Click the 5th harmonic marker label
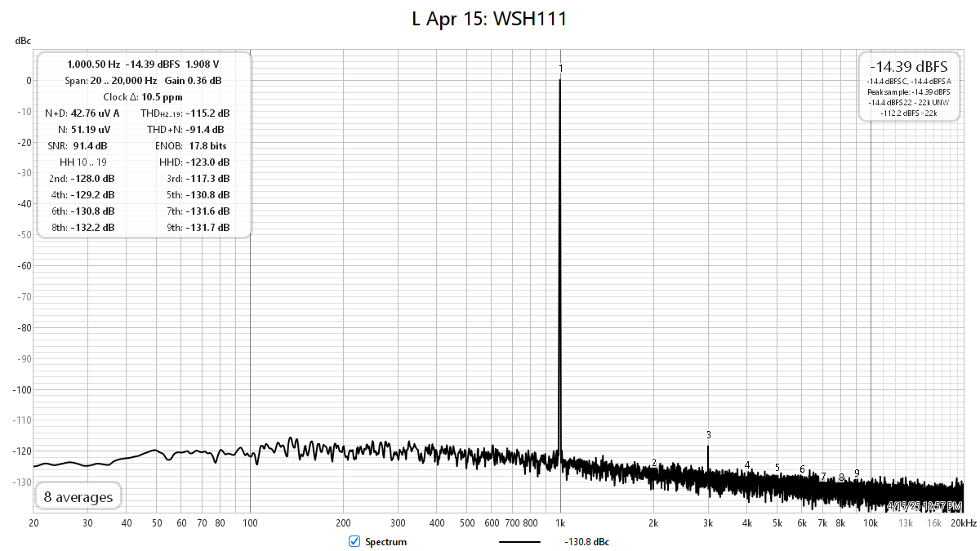 tap(777, 468)
